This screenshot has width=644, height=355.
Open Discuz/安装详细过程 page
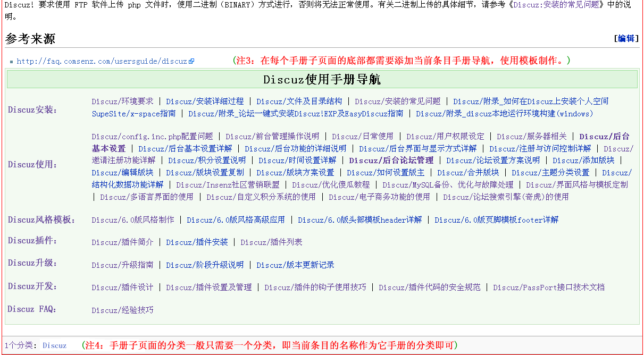pos(205,101)
